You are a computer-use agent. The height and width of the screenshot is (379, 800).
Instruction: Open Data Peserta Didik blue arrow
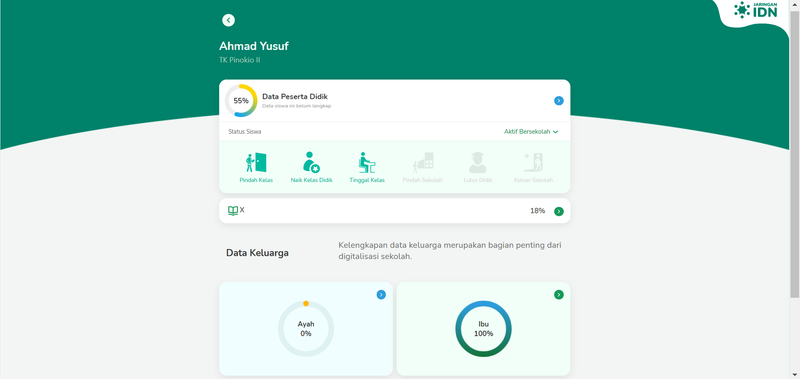point(559,100)
